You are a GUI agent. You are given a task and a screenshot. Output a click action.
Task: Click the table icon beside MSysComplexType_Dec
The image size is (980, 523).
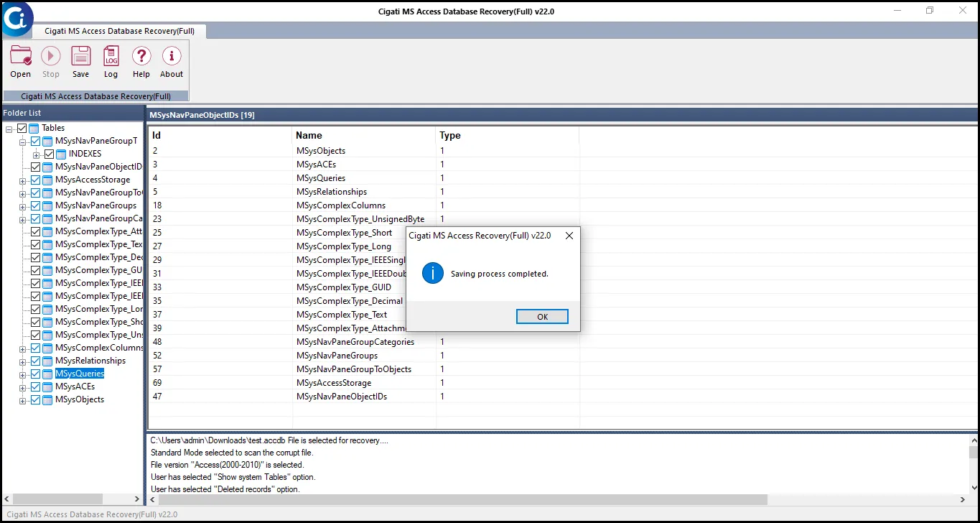click(47, 257)
